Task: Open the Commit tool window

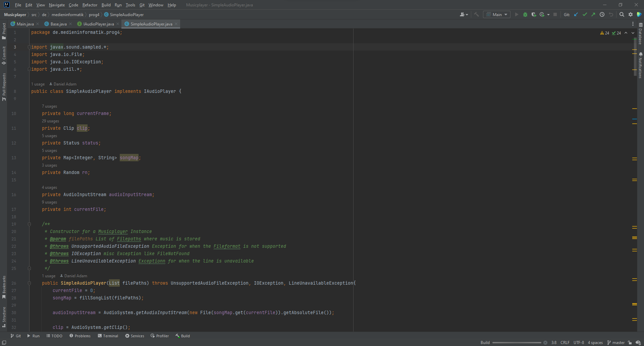Action: pyautogui.click(x=4, y=55)
